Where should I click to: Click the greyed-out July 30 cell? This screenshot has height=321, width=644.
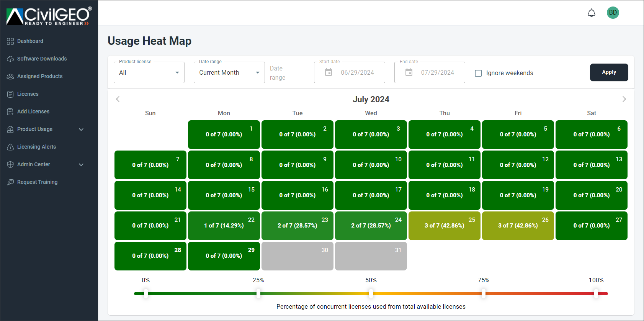(297, 256)
